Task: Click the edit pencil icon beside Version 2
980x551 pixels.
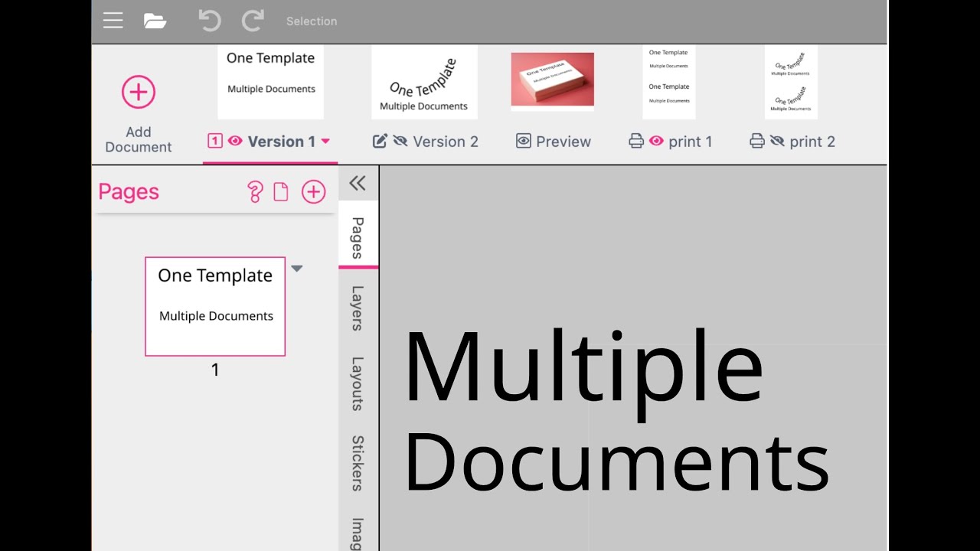Action: coord(379,141)
